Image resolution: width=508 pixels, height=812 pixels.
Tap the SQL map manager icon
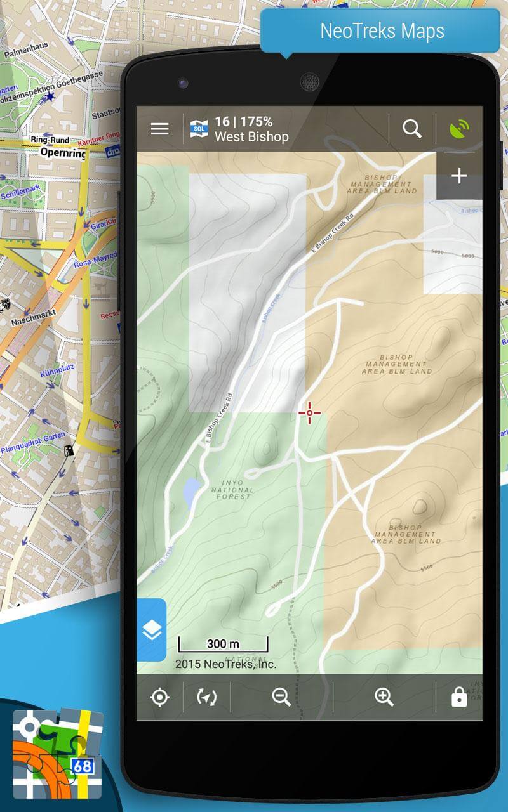[199, 129]
